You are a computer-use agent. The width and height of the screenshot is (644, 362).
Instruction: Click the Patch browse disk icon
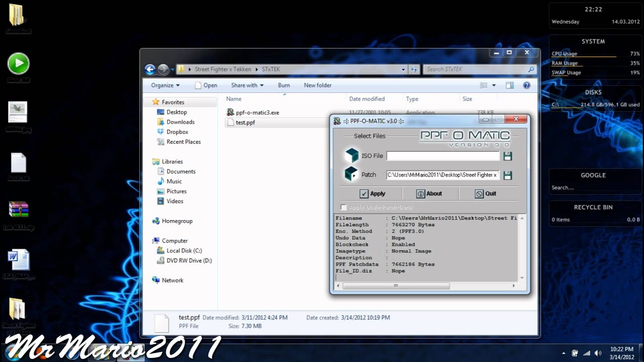(507, 175)
